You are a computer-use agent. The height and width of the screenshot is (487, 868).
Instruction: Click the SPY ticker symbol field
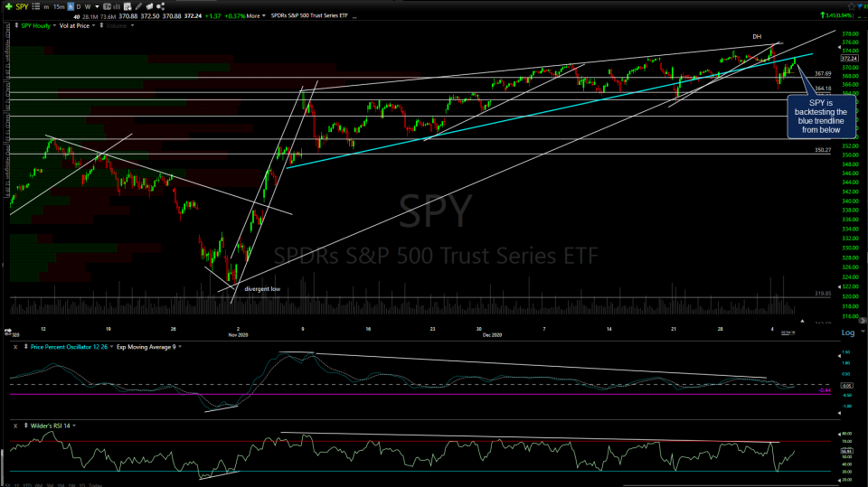(x=22, y=6)
